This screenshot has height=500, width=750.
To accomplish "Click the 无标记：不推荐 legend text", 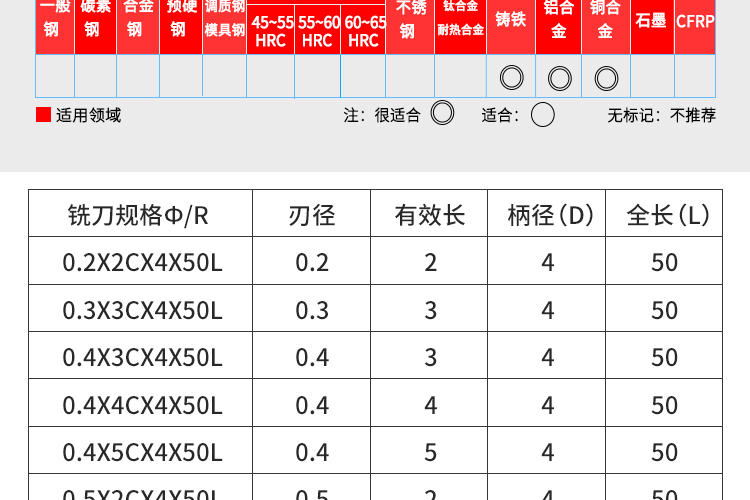I will [661, 115].
